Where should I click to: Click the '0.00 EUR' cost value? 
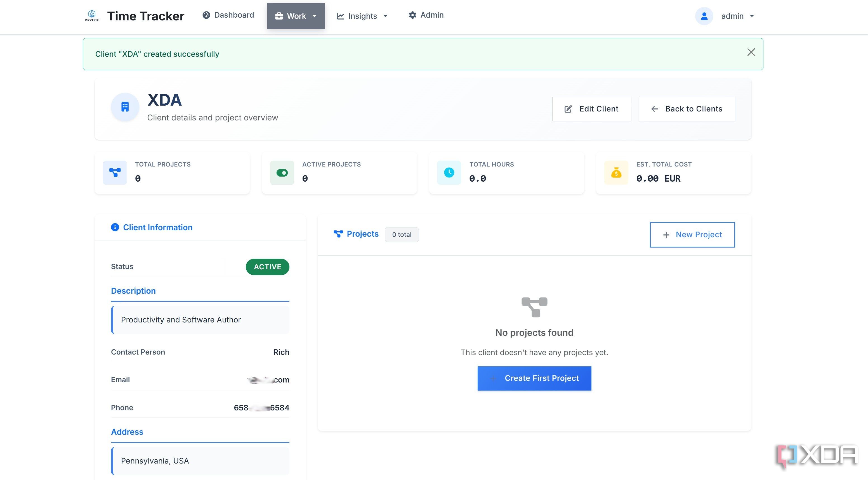coord(658,179)
